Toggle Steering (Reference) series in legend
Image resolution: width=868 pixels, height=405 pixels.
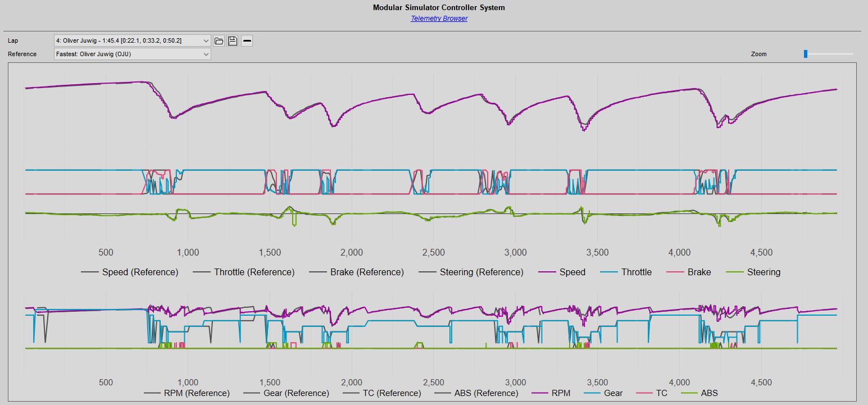pyautogui.click(x=471, y=272)
